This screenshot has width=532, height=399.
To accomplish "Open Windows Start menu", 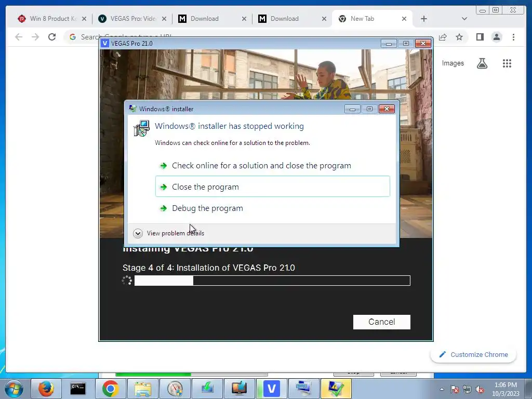I will (x=14, y=389).
